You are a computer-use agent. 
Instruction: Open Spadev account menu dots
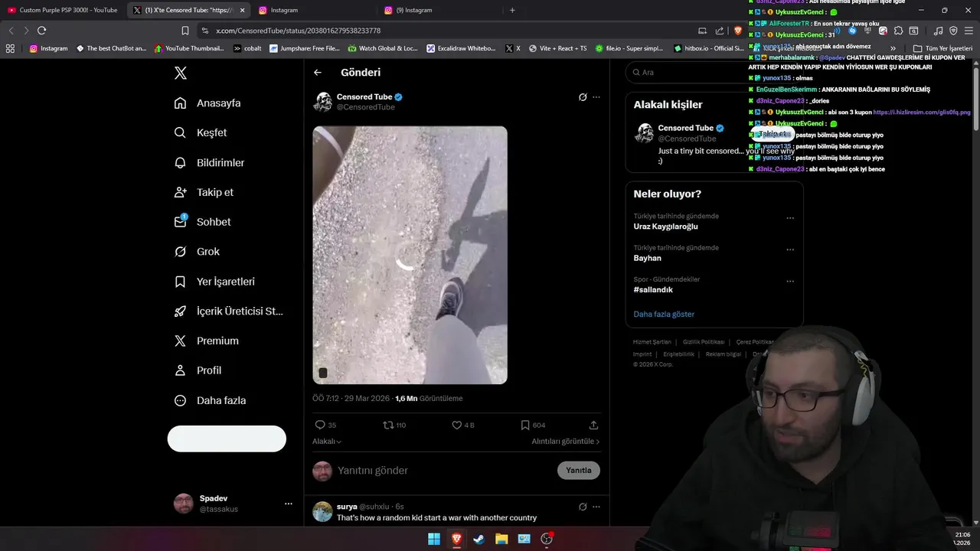289,504
